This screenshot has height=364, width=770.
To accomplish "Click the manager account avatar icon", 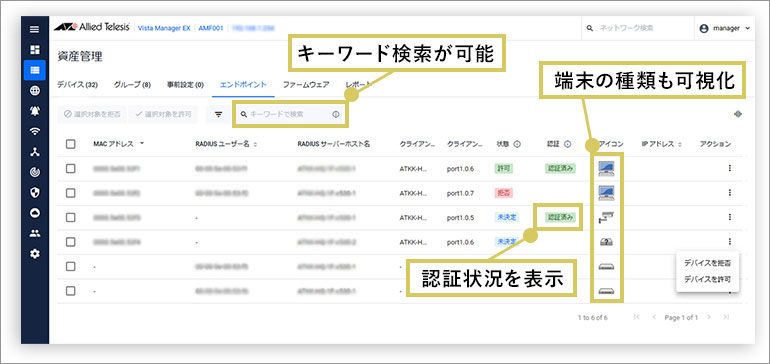I will [x=704, y=28].
